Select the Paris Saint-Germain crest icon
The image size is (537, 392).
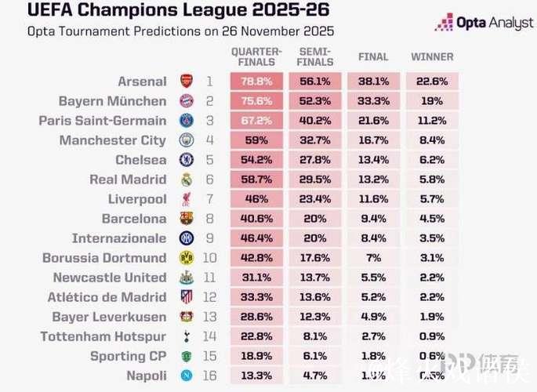click(186, 121)
